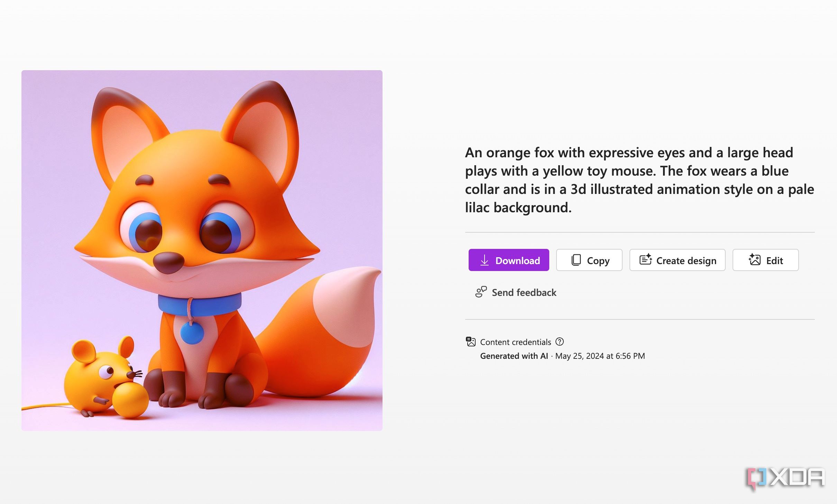837x504 pixels.
Task: Click the orange fox prompt description text
Action: [x=640, y=180]
